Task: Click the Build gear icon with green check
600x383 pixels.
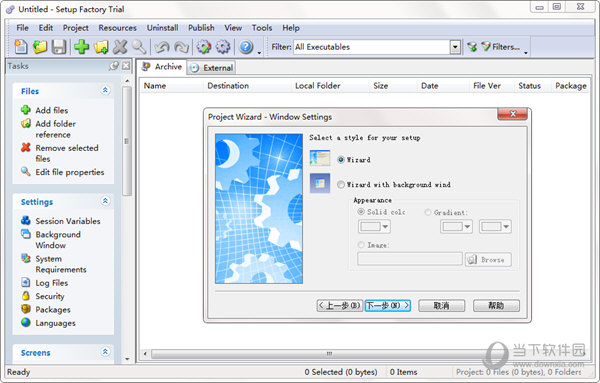Action: 204,47
